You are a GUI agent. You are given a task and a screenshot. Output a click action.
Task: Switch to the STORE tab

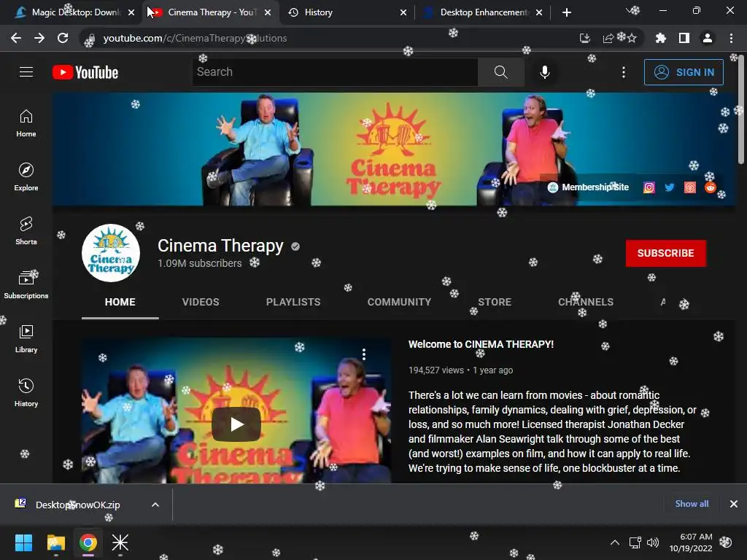click(x=495, y=302)
